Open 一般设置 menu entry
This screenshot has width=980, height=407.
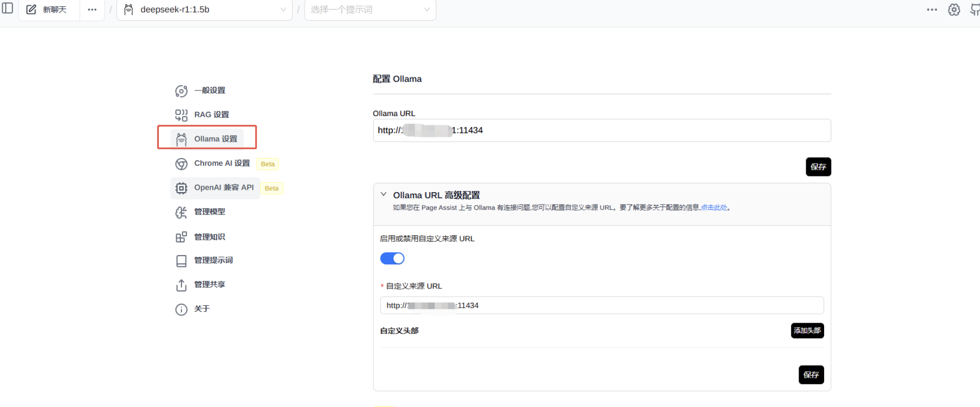pos(209,91)
